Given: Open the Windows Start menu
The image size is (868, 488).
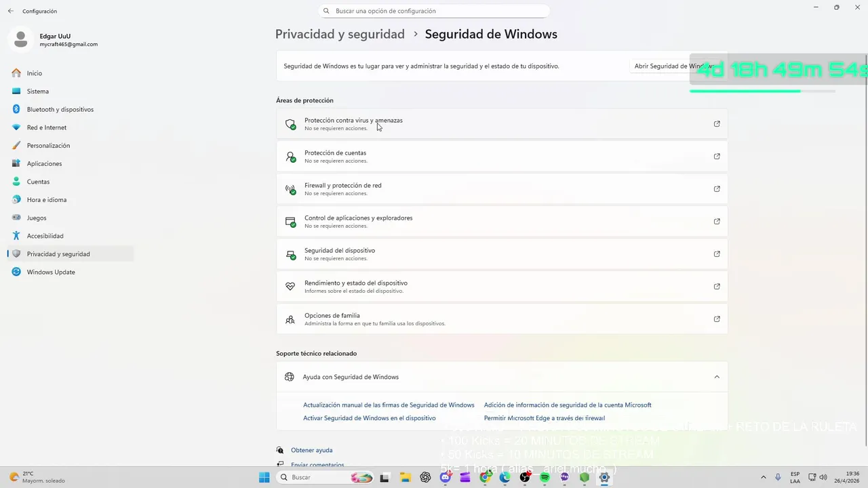Looking at the screenshot, I should tap(264, 477).
